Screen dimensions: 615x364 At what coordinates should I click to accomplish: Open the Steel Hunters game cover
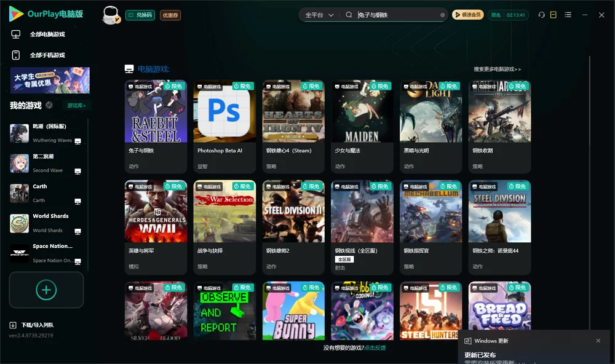pyautogui.click(x=430, y=311)
